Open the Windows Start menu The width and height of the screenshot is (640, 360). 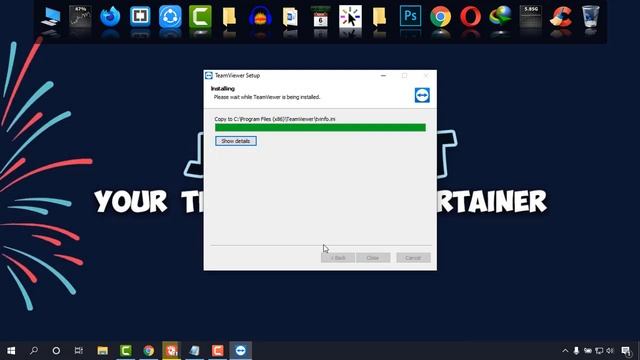[x=11, y=351]
